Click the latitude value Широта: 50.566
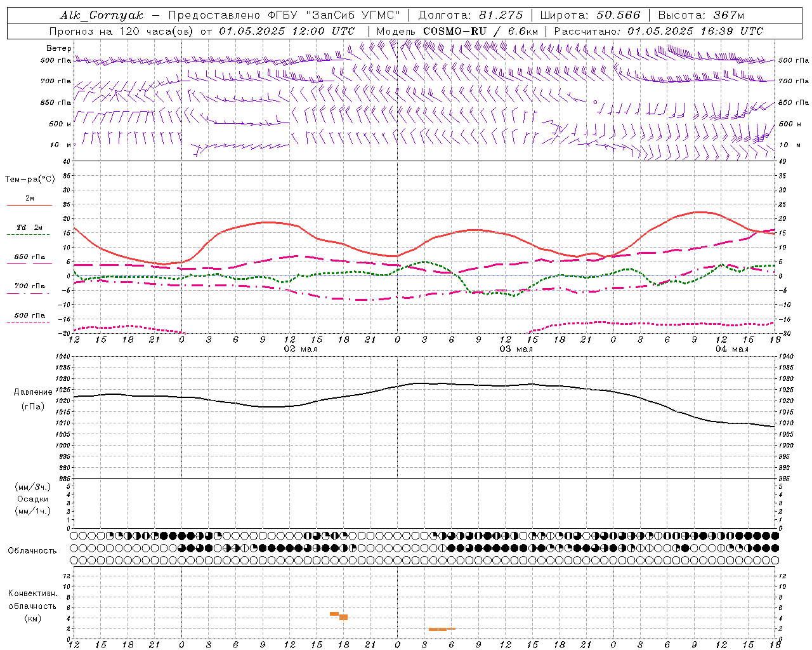 [591, 15]
